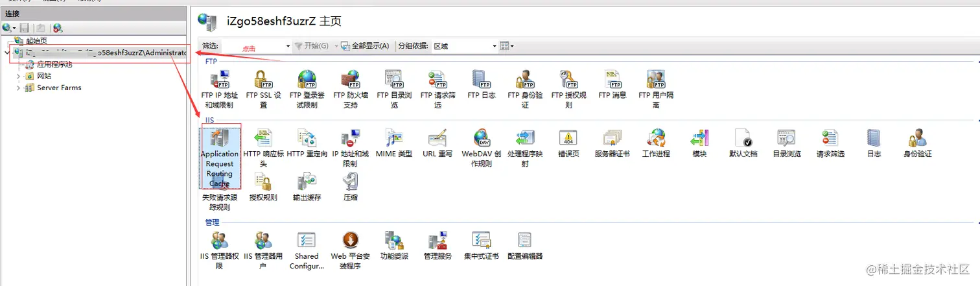Click 全部显示(A) button
Image resolution: width=980 pixels, height=286 pixels.
[x=366, y=46]
